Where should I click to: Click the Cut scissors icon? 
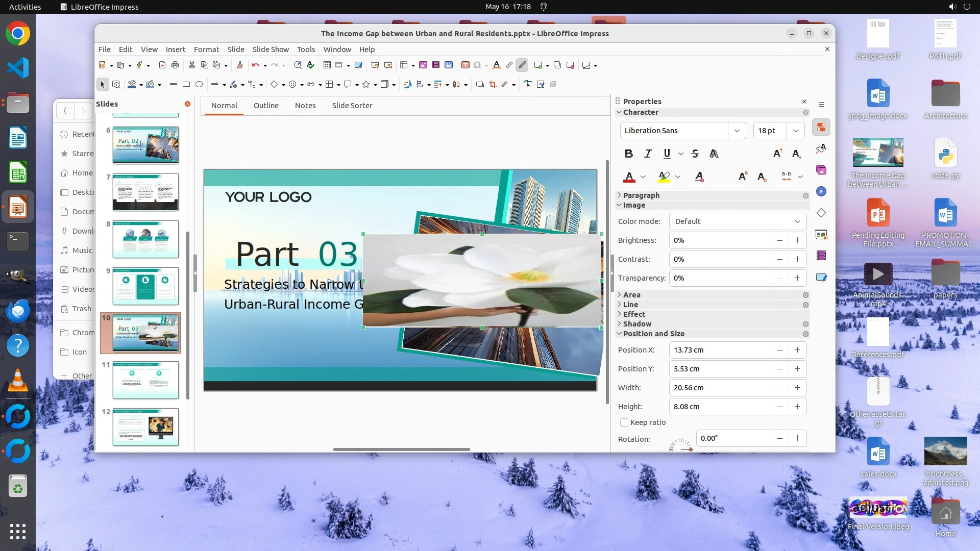click(192, 65)
